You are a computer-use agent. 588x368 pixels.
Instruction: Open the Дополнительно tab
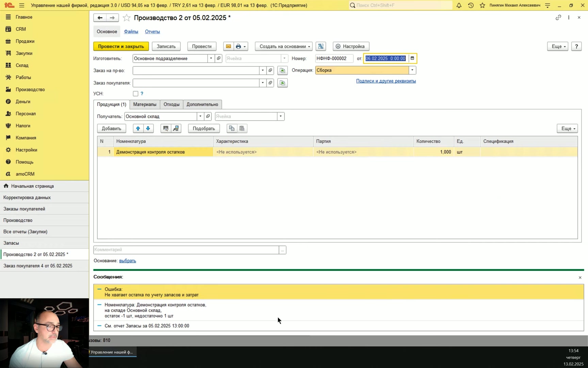tap(202, 104)
